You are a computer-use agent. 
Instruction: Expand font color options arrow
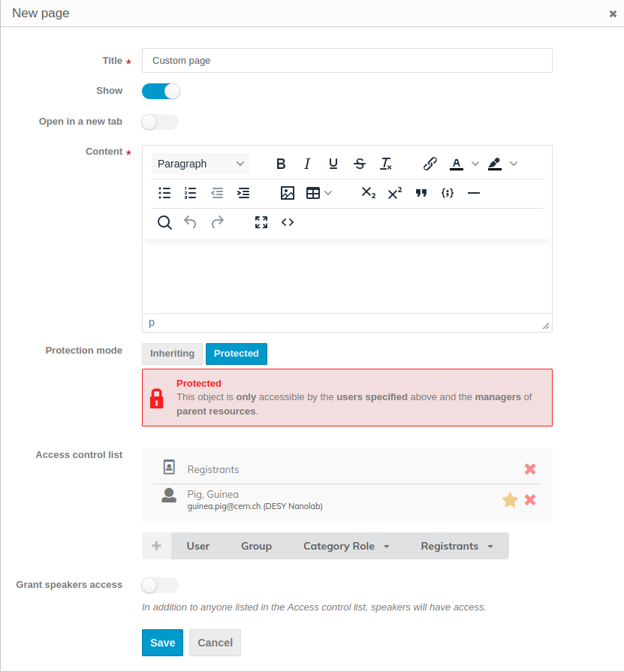[475, 164]
